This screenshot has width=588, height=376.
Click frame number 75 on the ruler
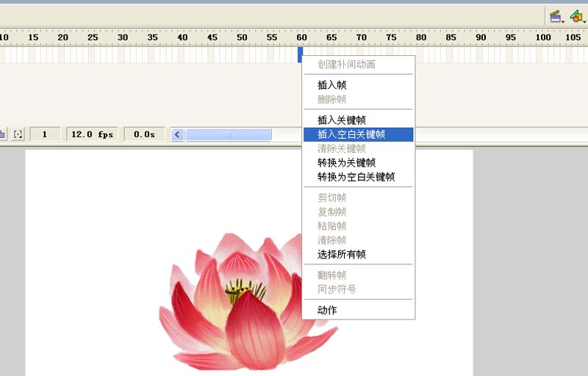pos(391,37)
